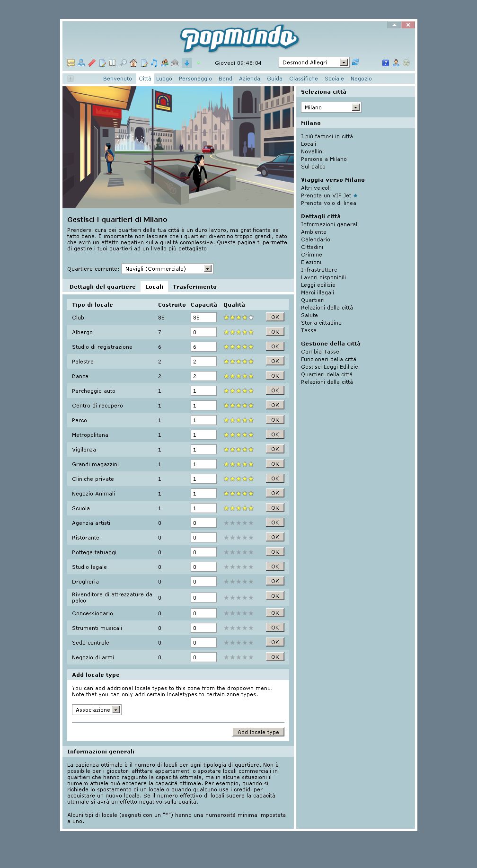477x868 pixels.
Task: Open the people group icon
Action: (x=165, y=62)
